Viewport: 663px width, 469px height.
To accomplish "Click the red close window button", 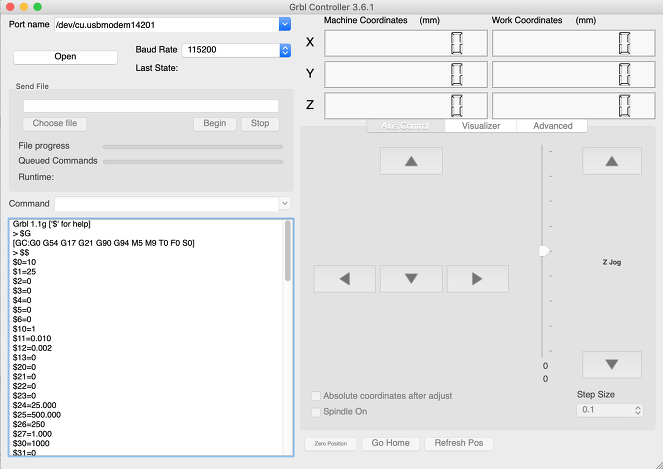I will 11,7.
